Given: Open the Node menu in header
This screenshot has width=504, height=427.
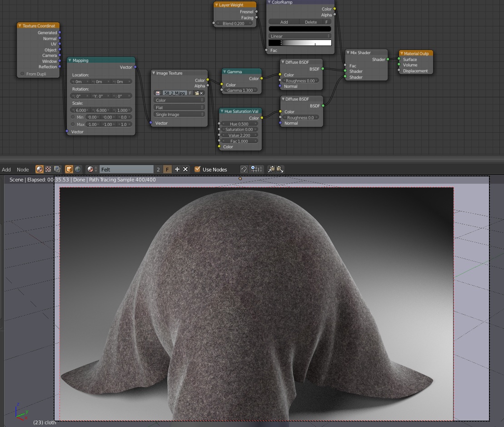Looking at the screenshot, I should (x=23, y=170).
